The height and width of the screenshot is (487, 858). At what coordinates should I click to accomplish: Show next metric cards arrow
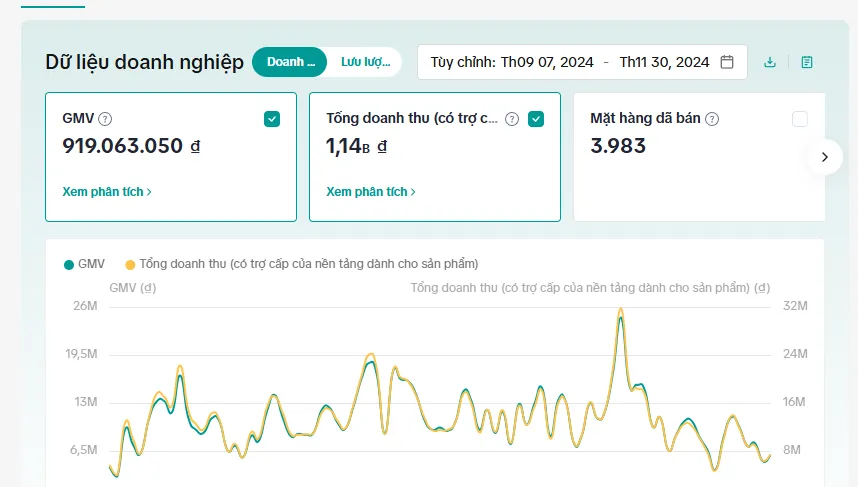[x=825, y=157]
